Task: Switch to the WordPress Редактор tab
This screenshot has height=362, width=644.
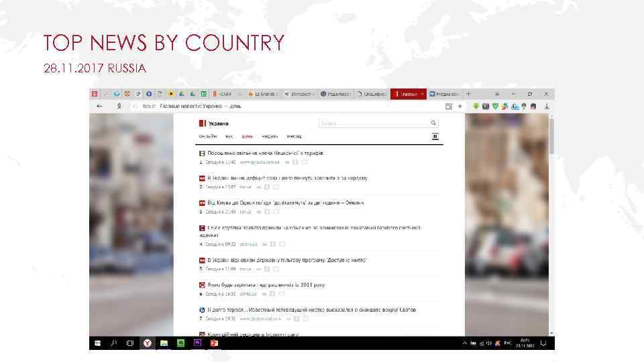Action: click(x=335, y=94)
